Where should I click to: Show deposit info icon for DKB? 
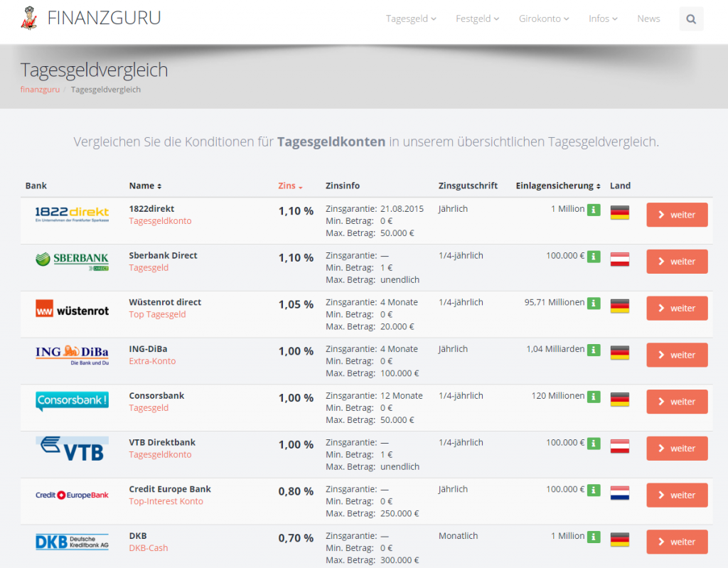point(594,537)
